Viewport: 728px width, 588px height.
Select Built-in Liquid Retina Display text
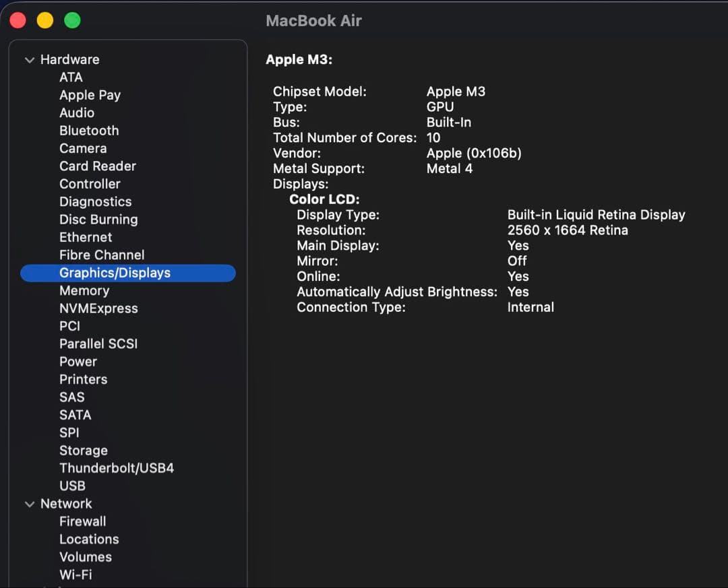coord(596,215)
